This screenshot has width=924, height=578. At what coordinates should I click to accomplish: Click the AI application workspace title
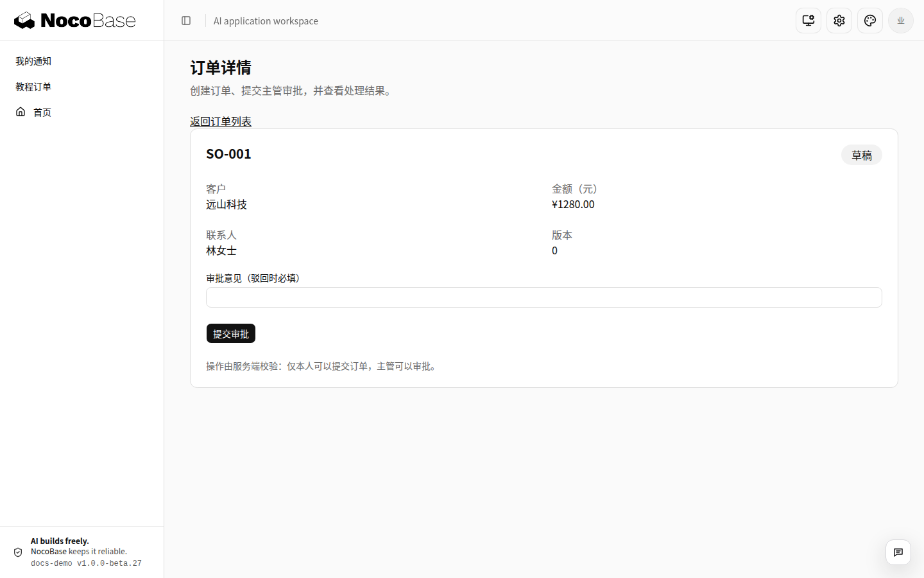pyautogui.click(x=266, y=21)
